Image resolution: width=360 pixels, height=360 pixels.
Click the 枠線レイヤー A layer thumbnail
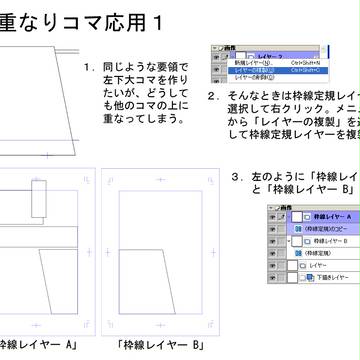tap(297, 217)
